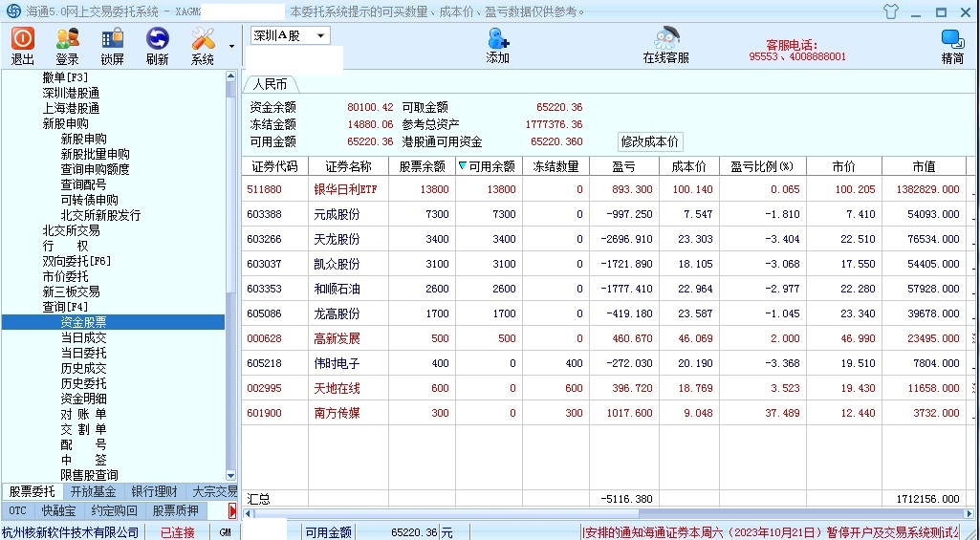The width and height of the screenshot is (980, 540).
Task: Click the 修改成本价 button
Action: click(x=650, y=141)
